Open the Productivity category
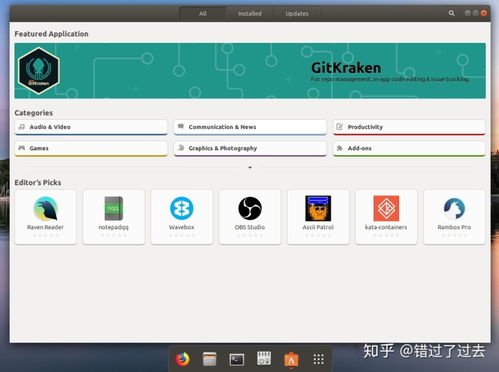Viewport: 499px width, 372px height. 409,127
